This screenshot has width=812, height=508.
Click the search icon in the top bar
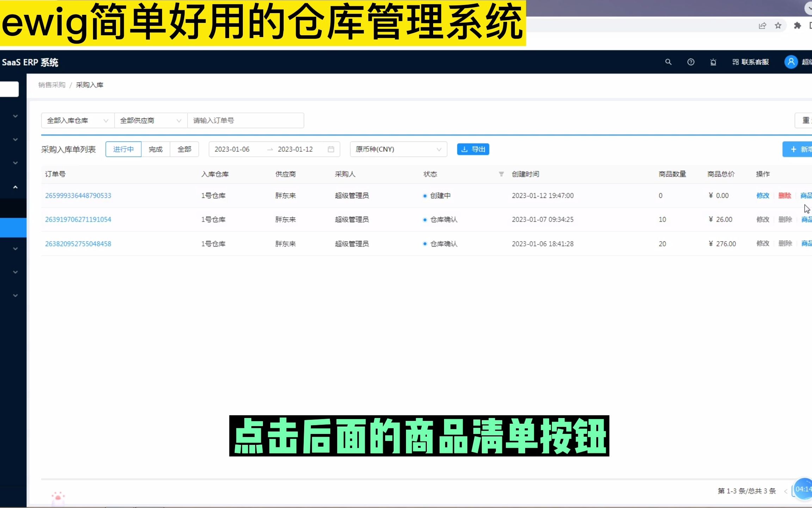coord(668,62)
